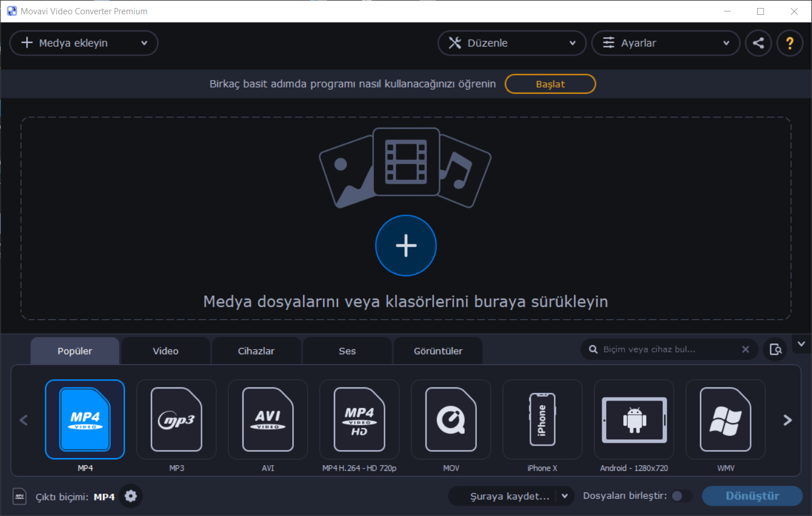The height and width of the screenshot is (516, 812).
Task: Expand the Şuraya kaydet dropdown arrow
Action: point(564,496)
